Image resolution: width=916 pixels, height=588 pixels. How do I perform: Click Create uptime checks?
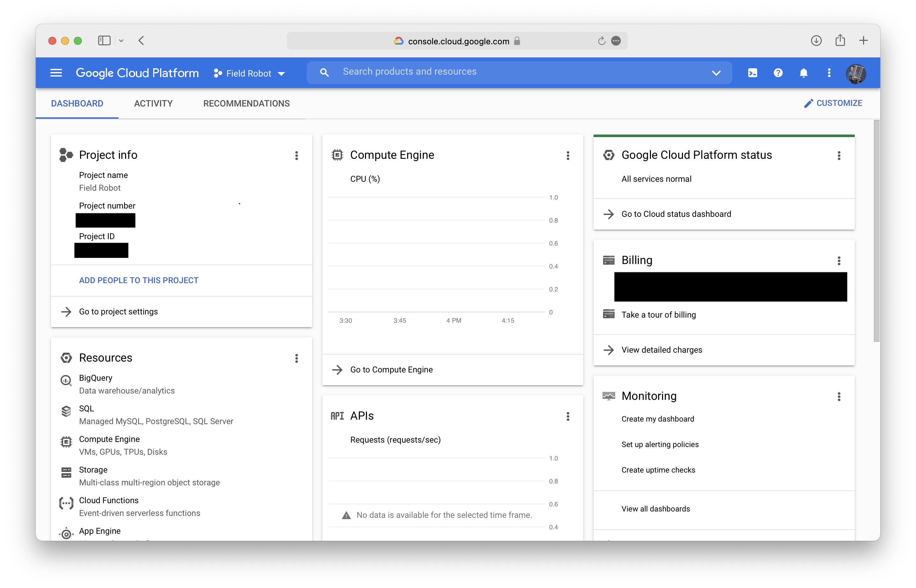click(658, 470)
